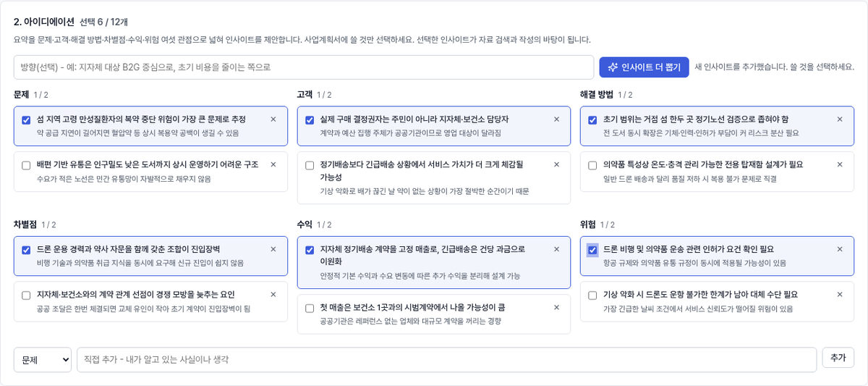Uncheck '드론 비행 및 의약품 운송 관련 인허가' box

click(x=592, y=250)
